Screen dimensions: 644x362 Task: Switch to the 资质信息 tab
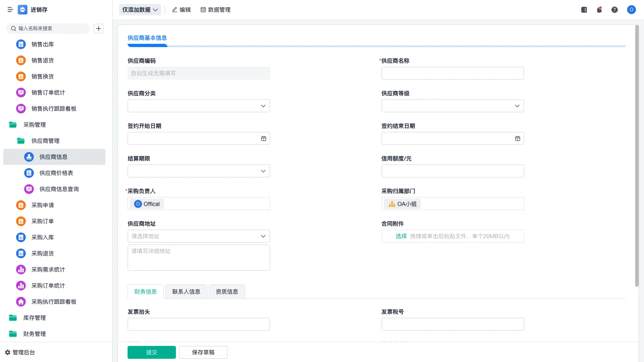[x=227, y=291]
